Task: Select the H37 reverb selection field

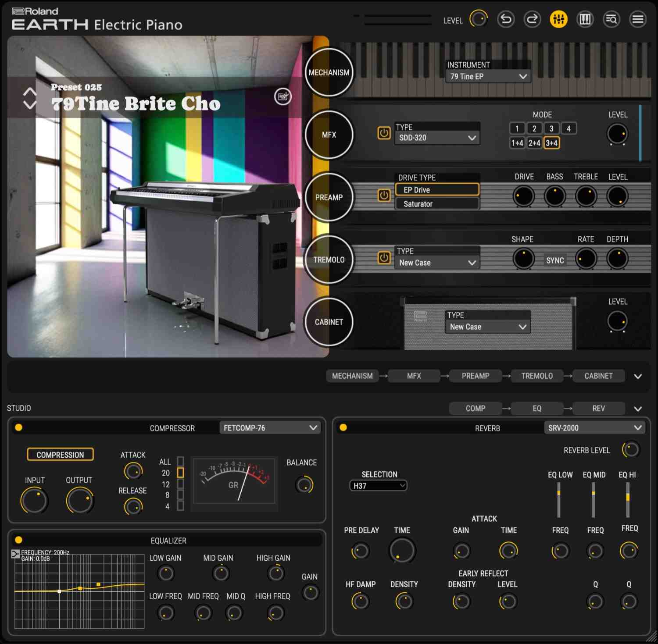Action: tap(378, 485)
